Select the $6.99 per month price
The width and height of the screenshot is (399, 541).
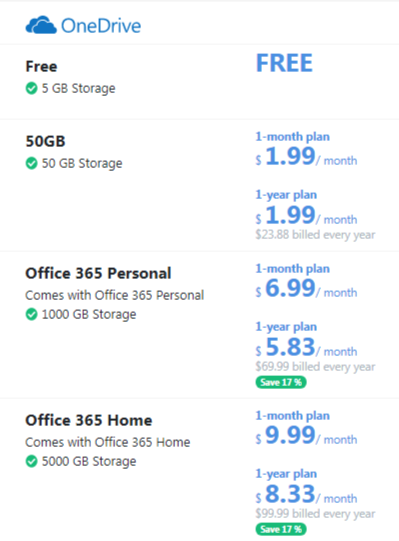tap(306, 289)
